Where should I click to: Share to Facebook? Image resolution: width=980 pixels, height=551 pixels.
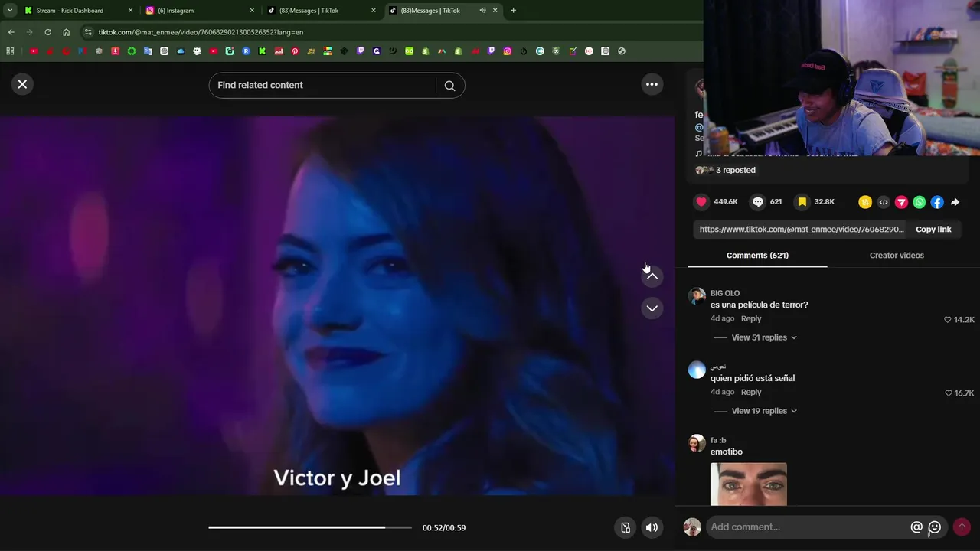[x=937, y=202]
